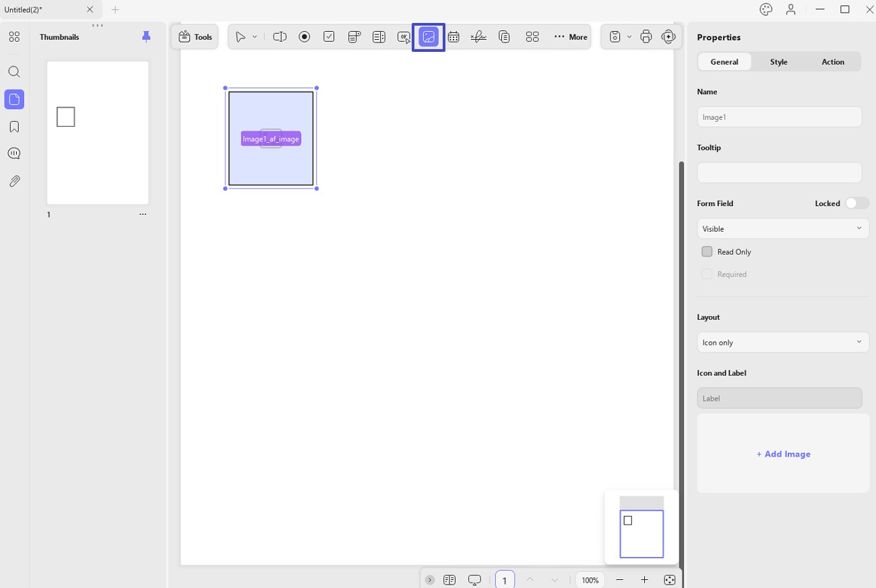Open the Visible form field dropdown
Viewport: 876px width, 588px height.
783,229
